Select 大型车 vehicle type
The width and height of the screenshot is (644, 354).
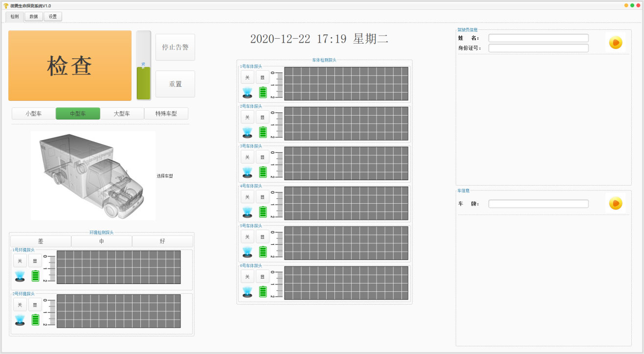tap(122, 114)
